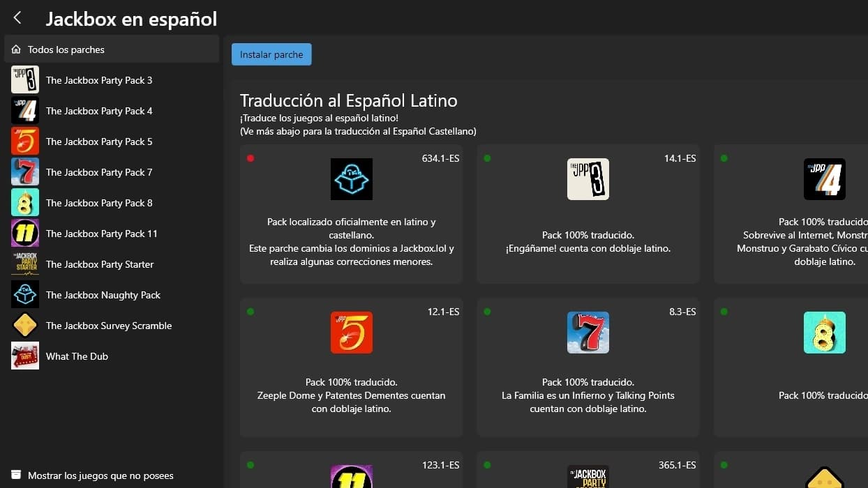Click Party Pack 5 sidebar icon
This screenshot has width=868, height=488.
[x=25, y=141]
